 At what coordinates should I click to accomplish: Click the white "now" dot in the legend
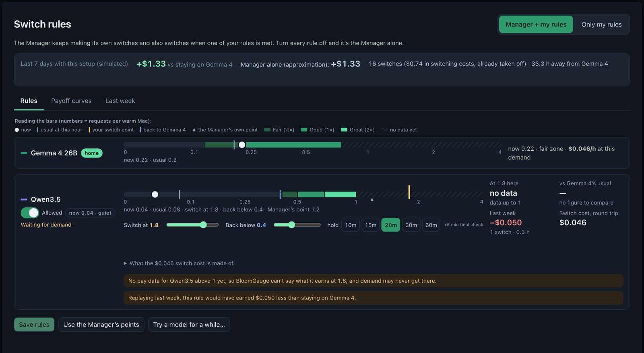[x=17, y=130]
